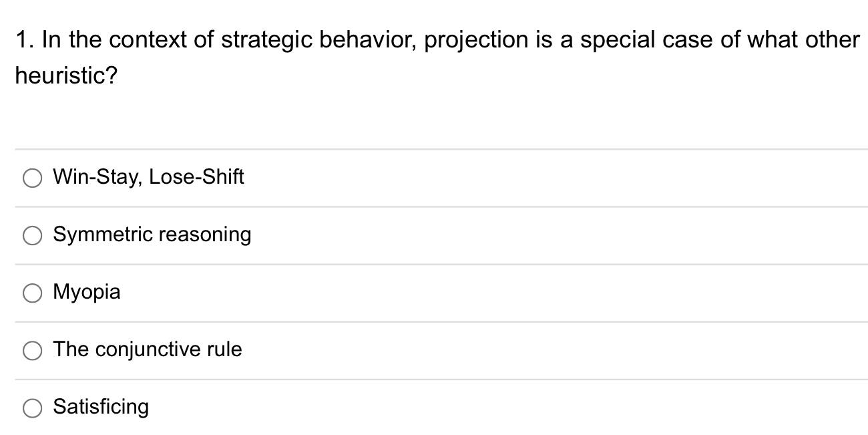Click the radio circle beside Satisficing
This screenshot has height=435, width=868.
pos(31,406)
